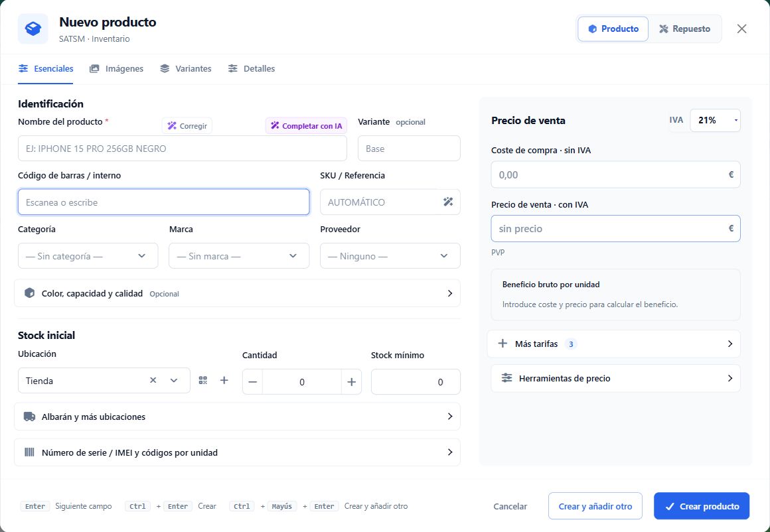Go to the Variantes tab
The image size is (770, 532).
pos(186,69)
